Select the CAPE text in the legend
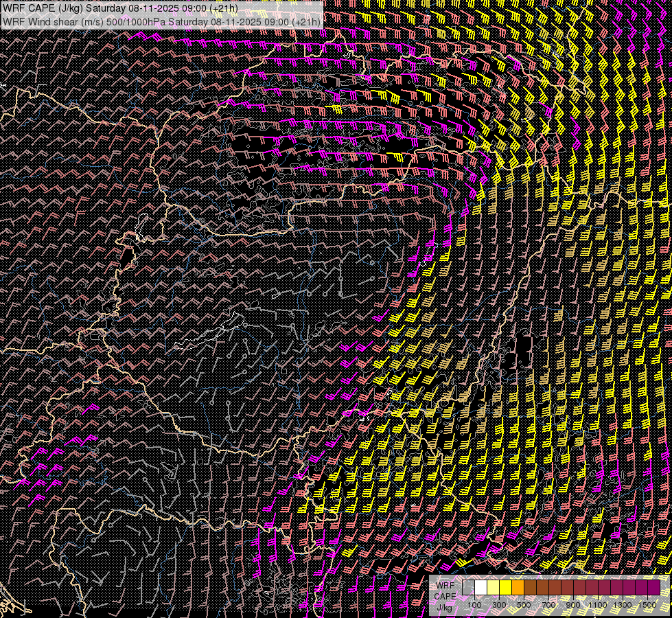The width and height of the screenshot is (672, 618). pyautogui.click(x=445, y=596)
